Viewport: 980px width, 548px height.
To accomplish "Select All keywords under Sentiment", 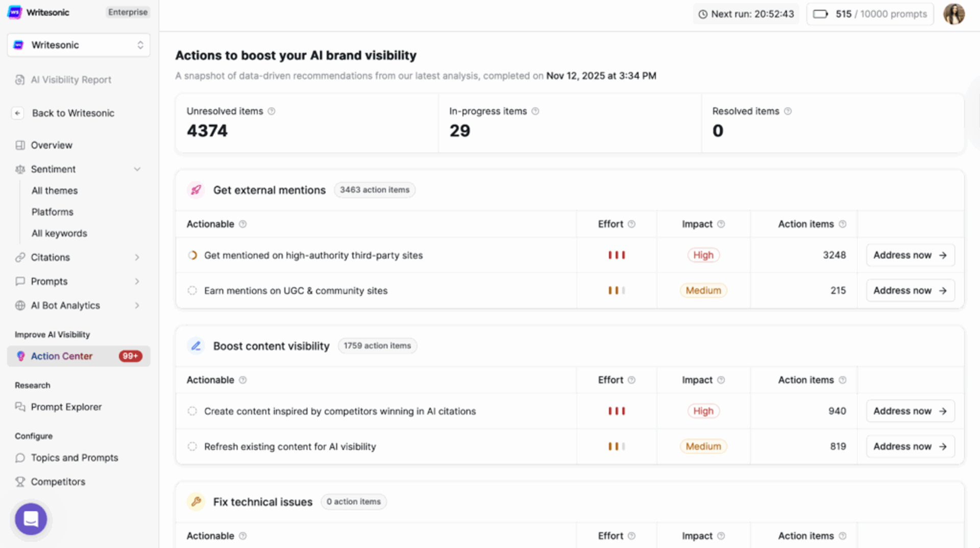I will click(x=59, y=234).
